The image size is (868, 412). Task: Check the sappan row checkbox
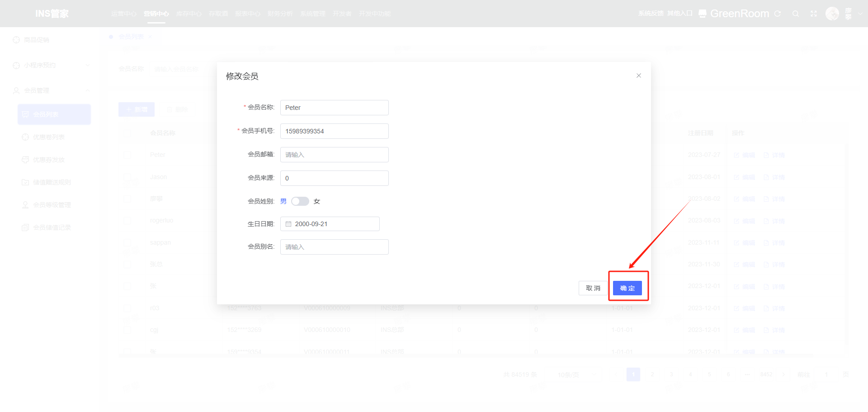(x=127, y=242)
